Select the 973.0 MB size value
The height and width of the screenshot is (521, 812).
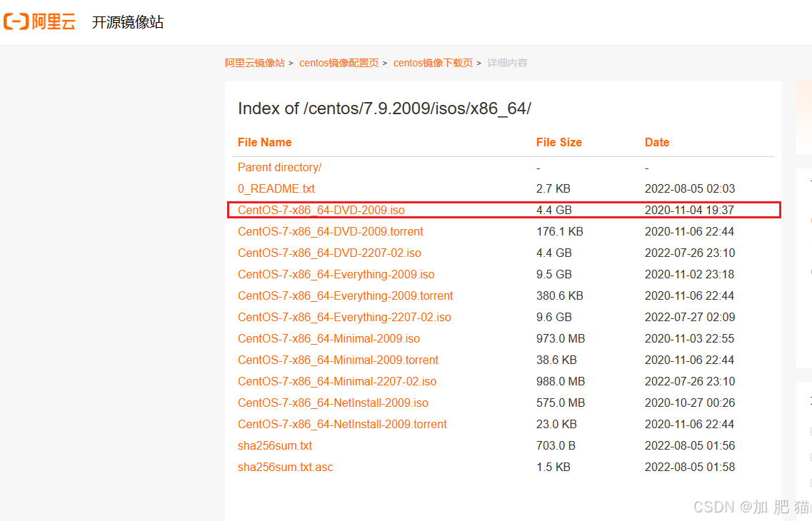(561, 339)
